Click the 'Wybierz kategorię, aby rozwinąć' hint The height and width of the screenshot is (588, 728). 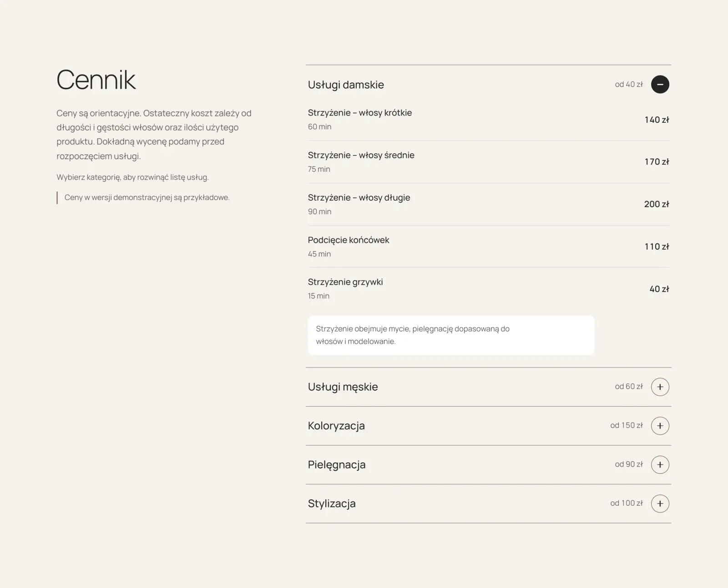point(132,177)
